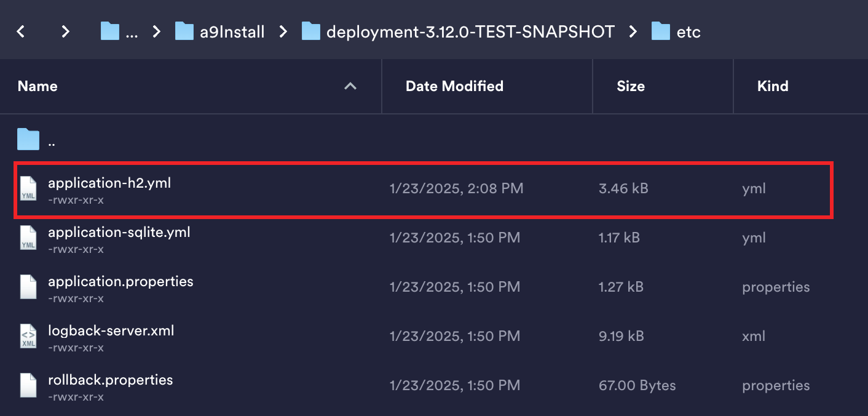Click the application-h2.yml file icon
The image size is (868, 416).
point(28,188)
